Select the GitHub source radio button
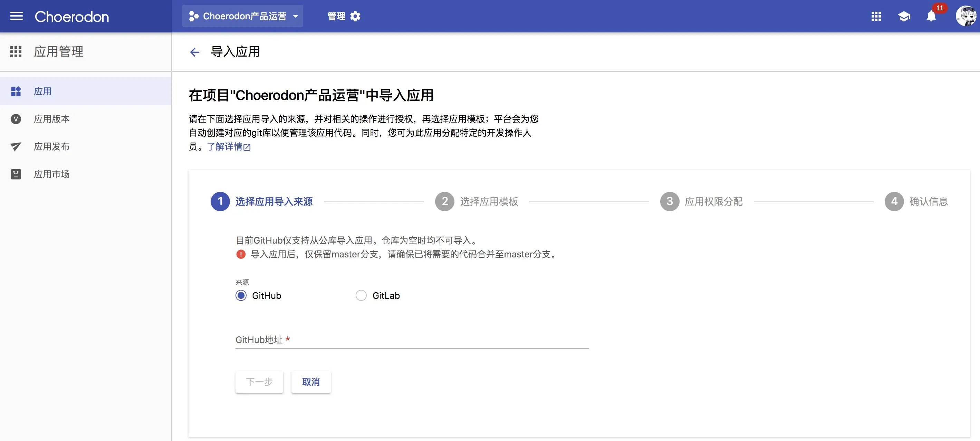Screen dimensions: 980x441 pos(241,295)
